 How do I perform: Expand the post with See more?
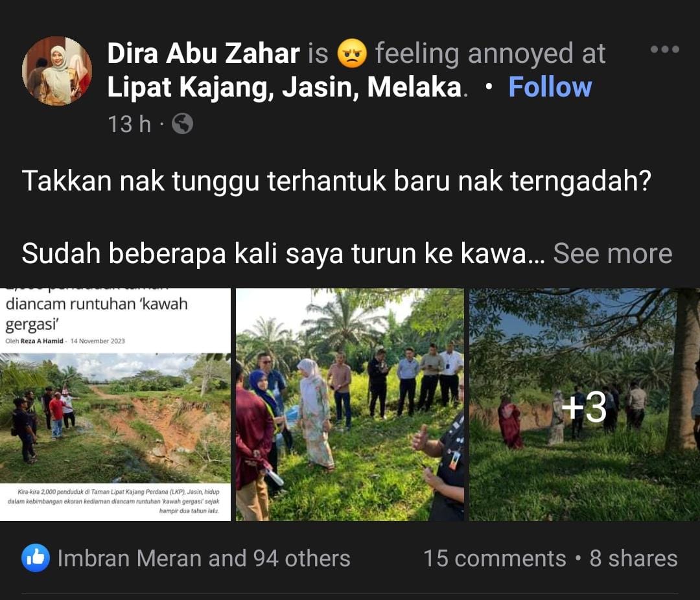612,253
